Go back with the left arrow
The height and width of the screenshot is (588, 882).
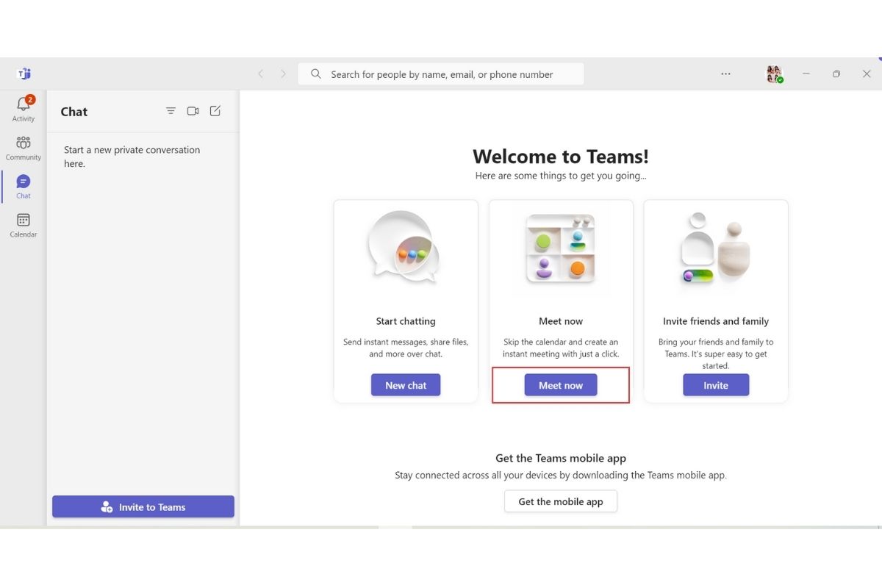coord(260,73)
